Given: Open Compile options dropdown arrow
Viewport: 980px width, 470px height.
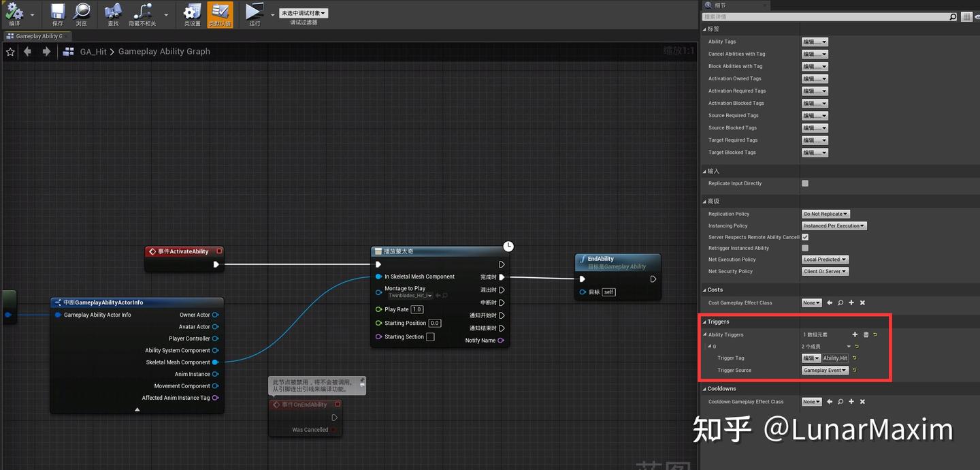Looking at the screenshot, I should (x=32, y=15).
